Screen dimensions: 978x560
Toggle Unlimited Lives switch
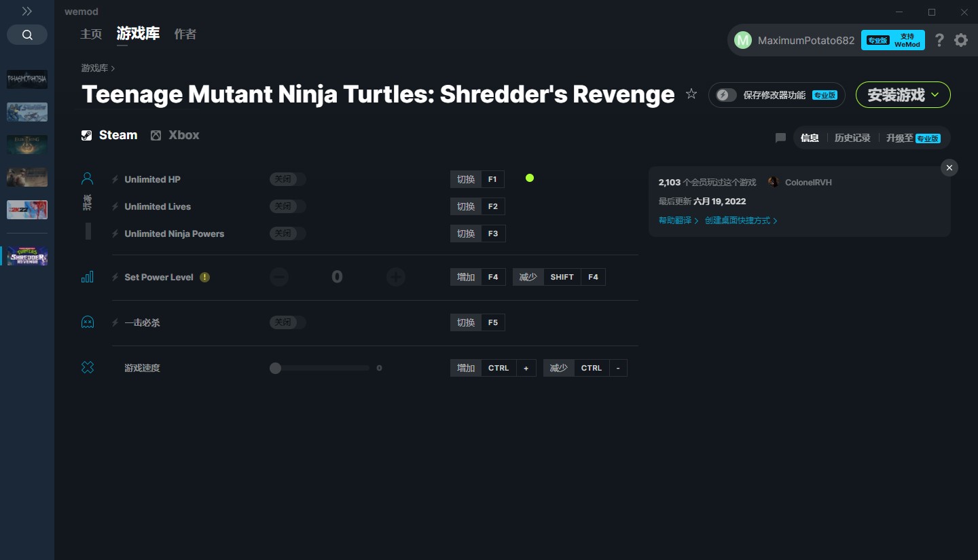pos(288,206)
